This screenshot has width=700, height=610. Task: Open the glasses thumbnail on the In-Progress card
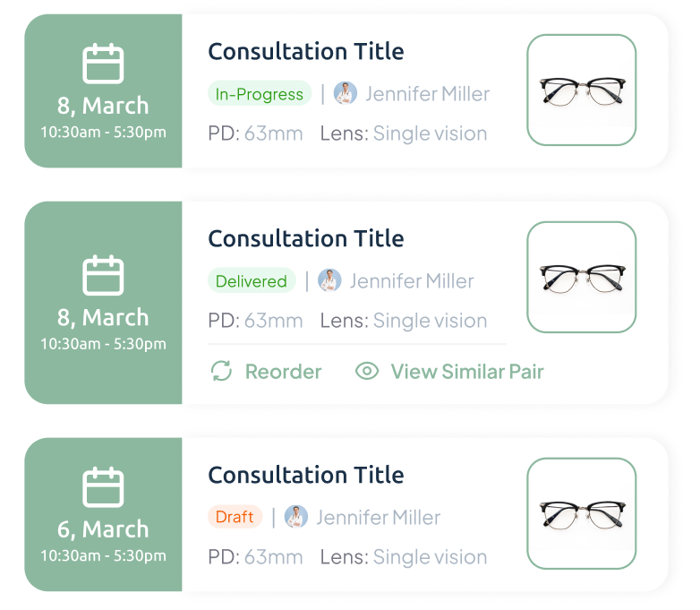pos(581,90)
